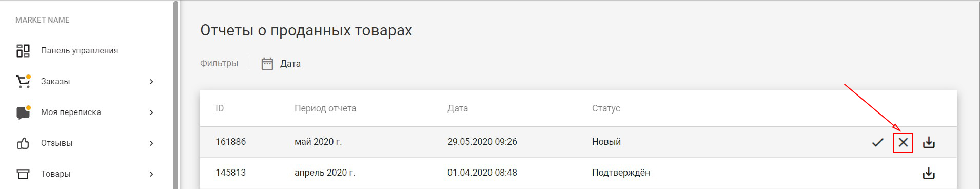Viewport: 980px width, 189px height.
Task: Click the chat bubble icon for Моя переписка
Action: tap(23, 112)
